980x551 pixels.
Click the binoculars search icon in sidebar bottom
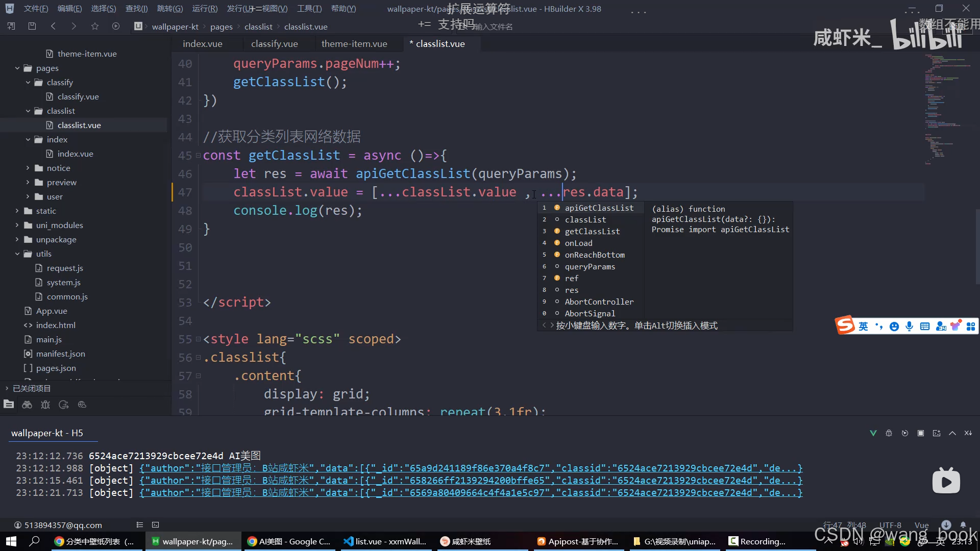pos(27,405)
